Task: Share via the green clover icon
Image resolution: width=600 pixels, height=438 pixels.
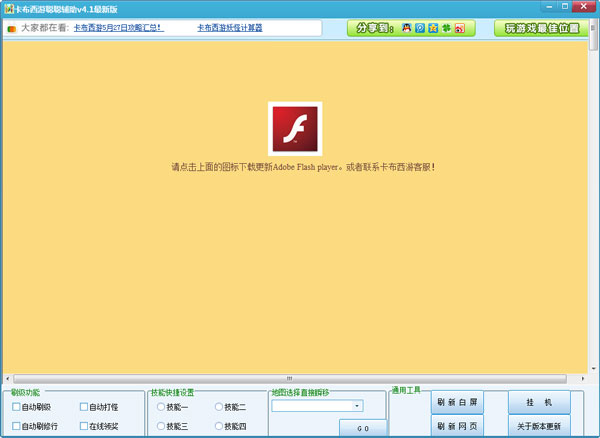Action: click(446, 28)
